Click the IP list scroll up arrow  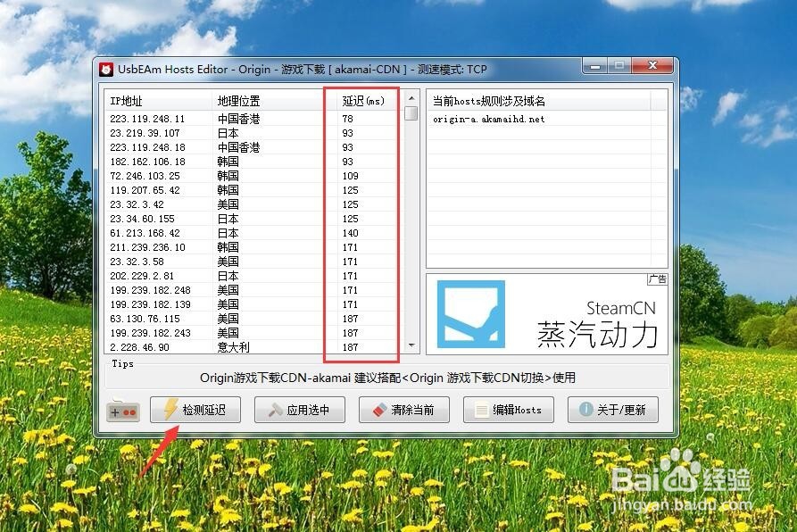[x=411, y=97]
